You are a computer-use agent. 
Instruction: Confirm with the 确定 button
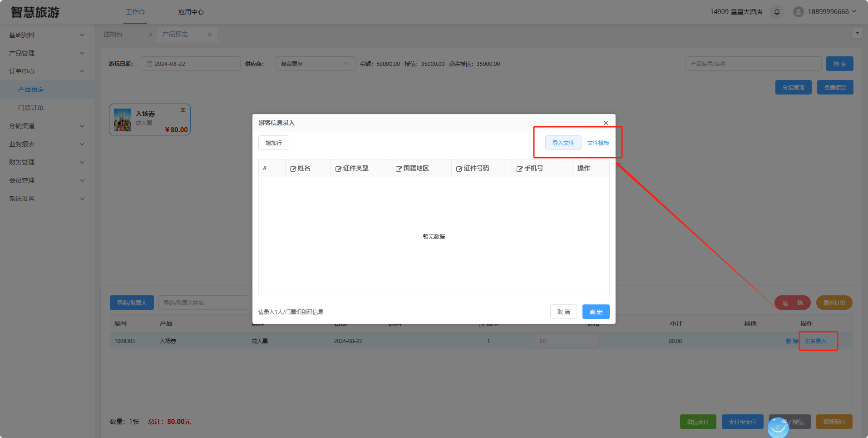point(596,312)
